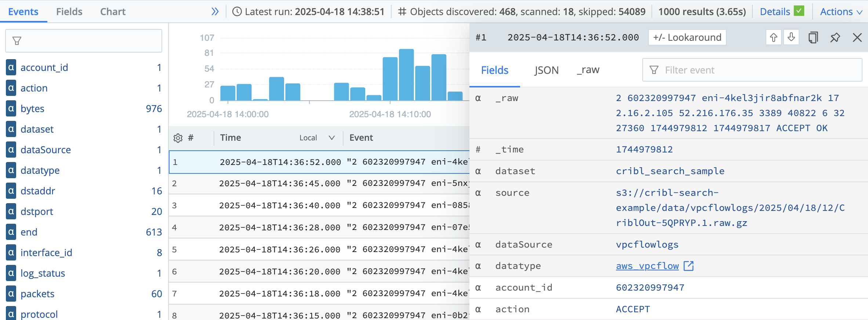Click the next event down-arrow icon
Viewport: 868px width, 320px height.
pos(791,37)
